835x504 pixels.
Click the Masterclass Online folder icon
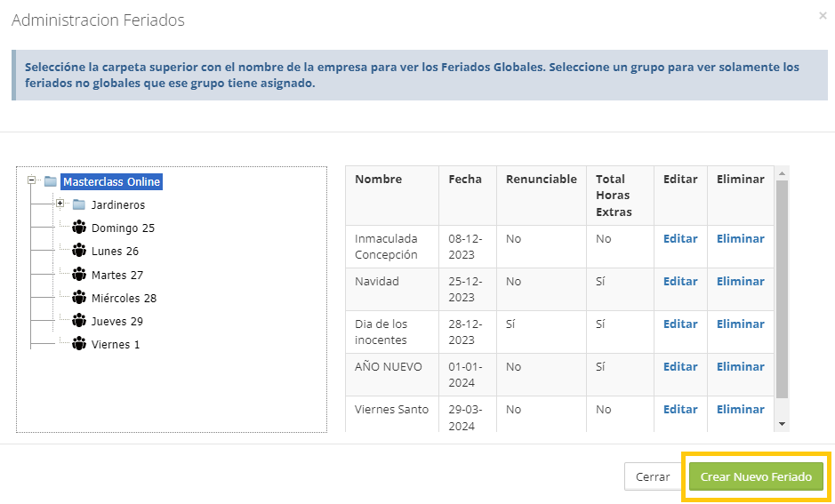coord(51,182)
